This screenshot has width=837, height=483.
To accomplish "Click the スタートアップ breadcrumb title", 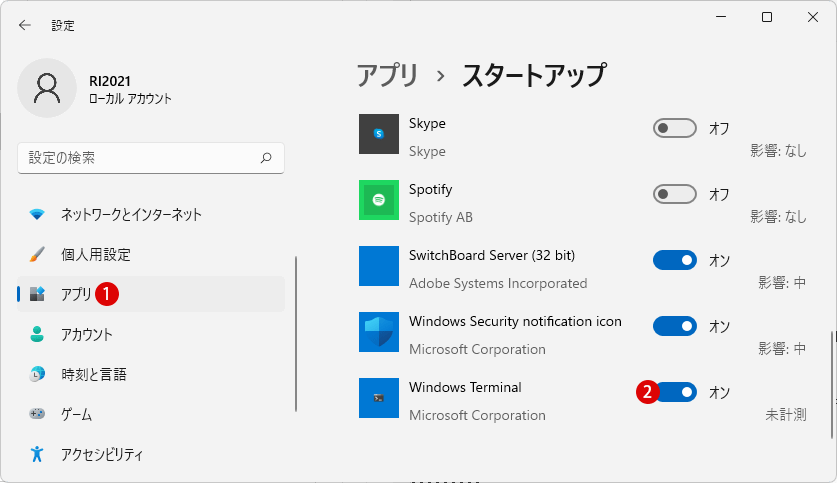I will pos(534,75).
